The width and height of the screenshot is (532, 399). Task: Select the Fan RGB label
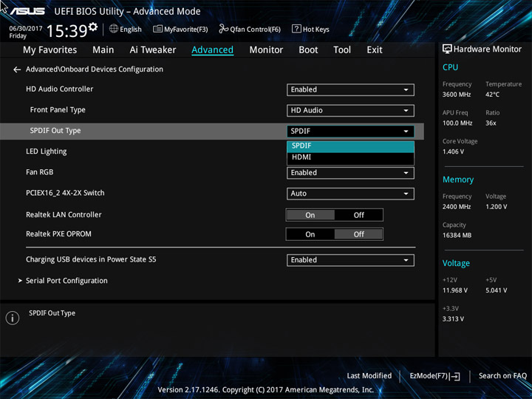(x=40, y=172)
